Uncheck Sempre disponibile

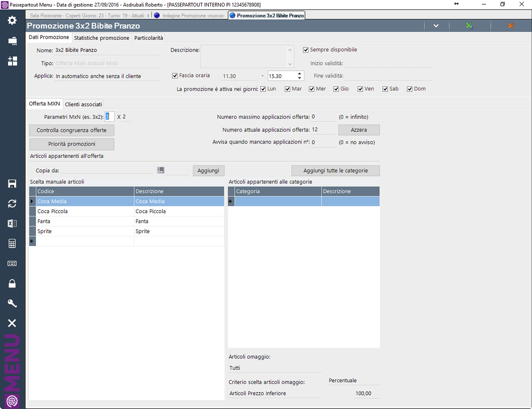(x=306, y=50)
